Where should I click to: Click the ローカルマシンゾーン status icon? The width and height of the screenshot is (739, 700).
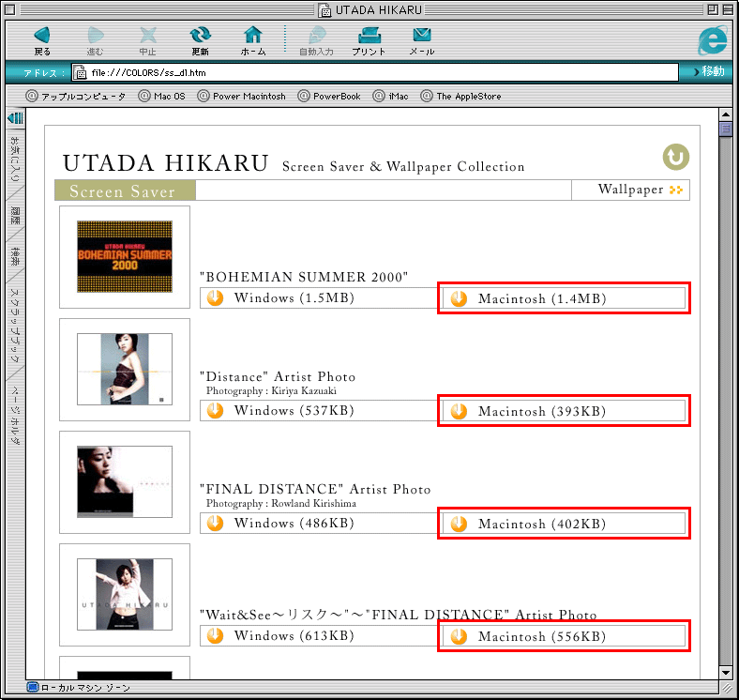point(33,687)
